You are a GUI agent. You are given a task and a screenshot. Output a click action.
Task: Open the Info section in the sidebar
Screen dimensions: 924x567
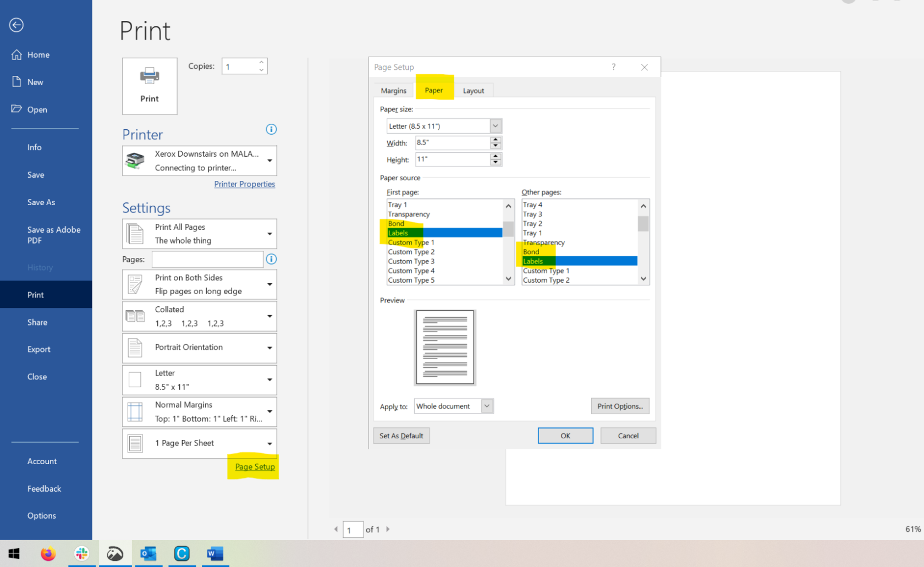35,147
